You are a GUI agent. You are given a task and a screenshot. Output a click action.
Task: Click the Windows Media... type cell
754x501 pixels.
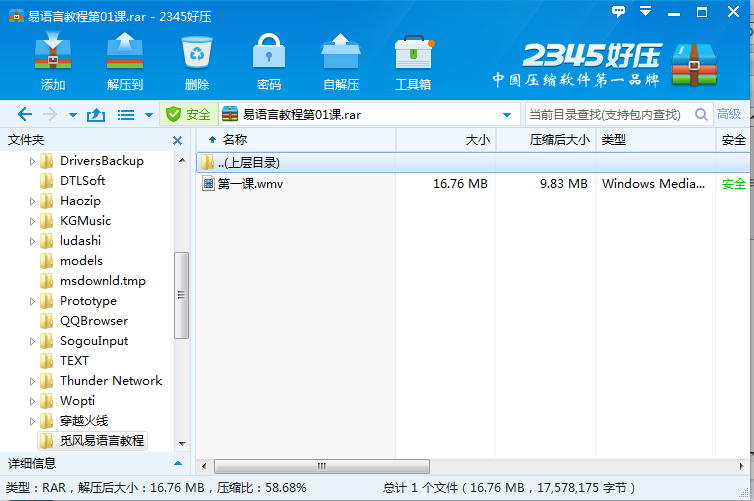click(x=653, y=184)
